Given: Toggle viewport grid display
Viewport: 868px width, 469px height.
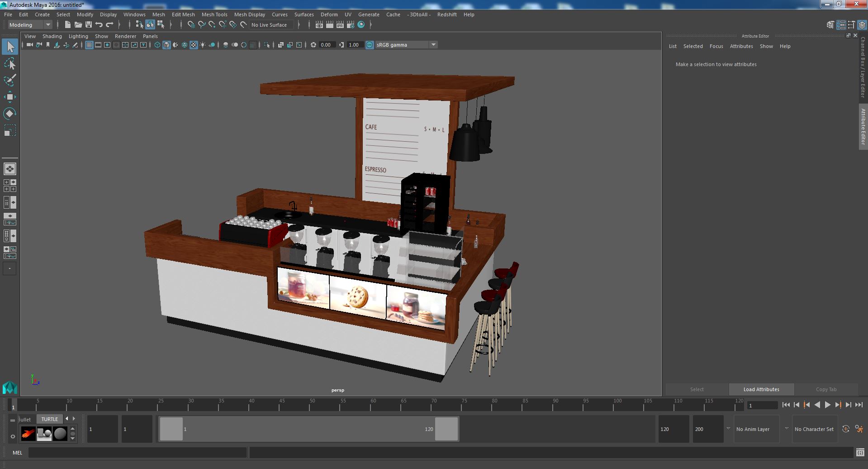Looking at the screenshot, I should tap(89, 45).
